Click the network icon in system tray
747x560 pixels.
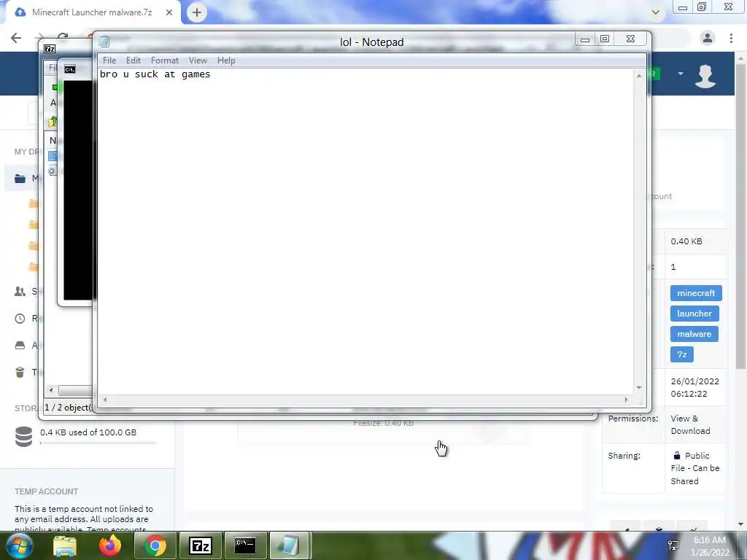click(673, 545)
